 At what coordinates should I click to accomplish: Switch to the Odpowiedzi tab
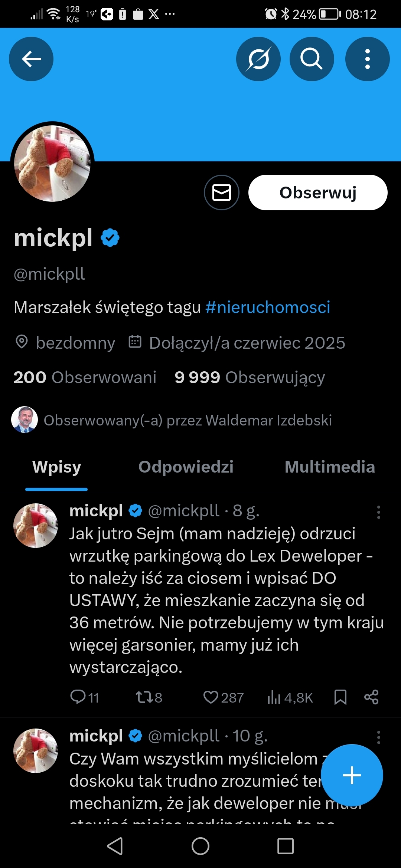[186, 467]
